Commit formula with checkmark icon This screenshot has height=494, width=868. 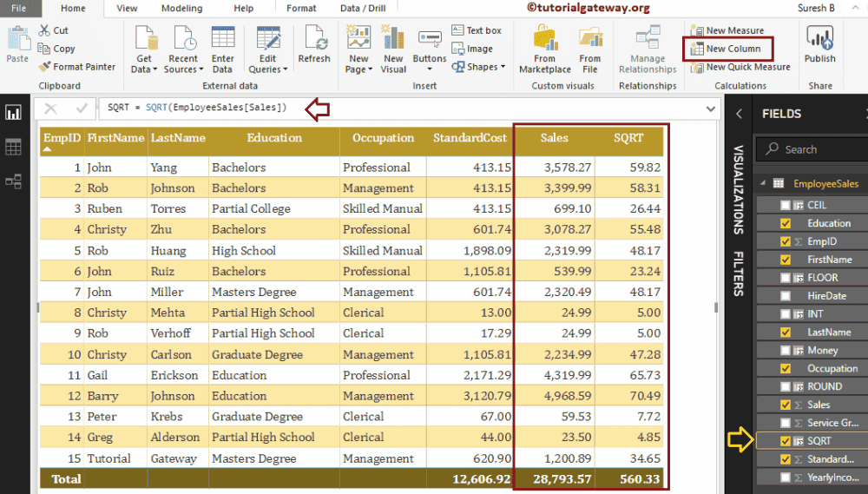coord(82,109)
